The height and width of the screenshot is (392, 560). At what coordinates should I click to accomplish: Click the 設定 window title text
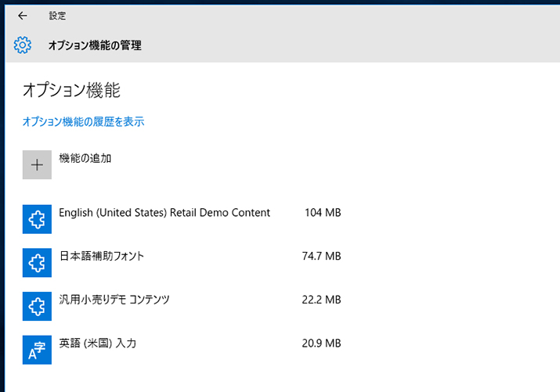(57, 16)
